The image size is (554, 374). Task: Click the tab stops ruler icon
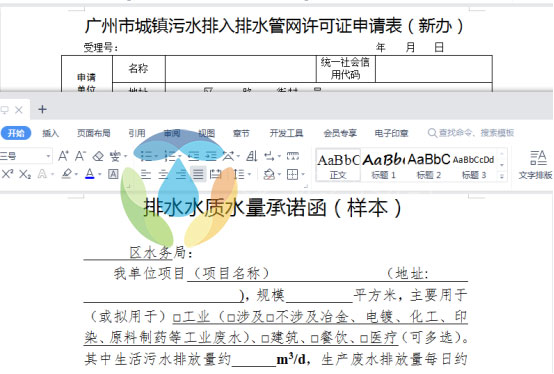click(293, 156)
